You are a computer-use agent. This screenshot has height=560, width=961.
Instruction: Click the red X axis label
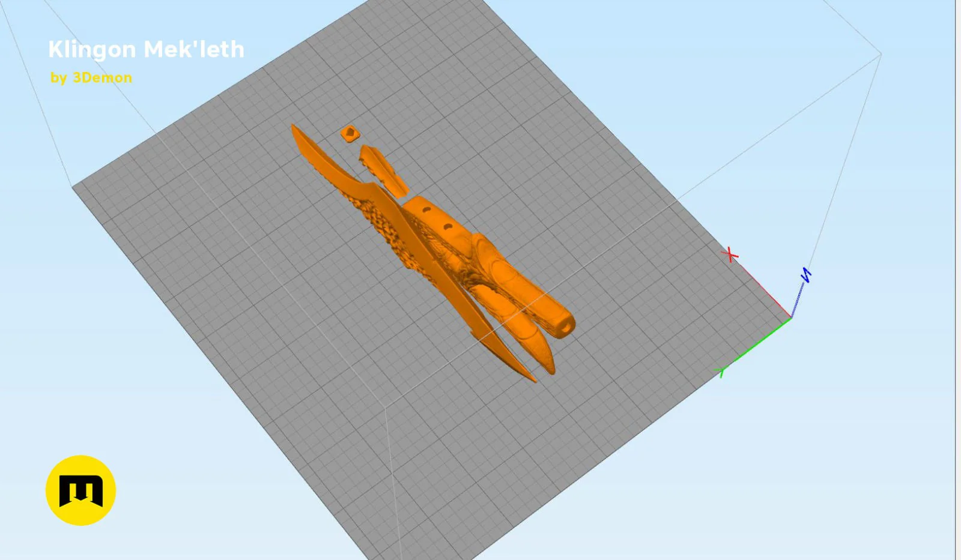coord(730,254)
